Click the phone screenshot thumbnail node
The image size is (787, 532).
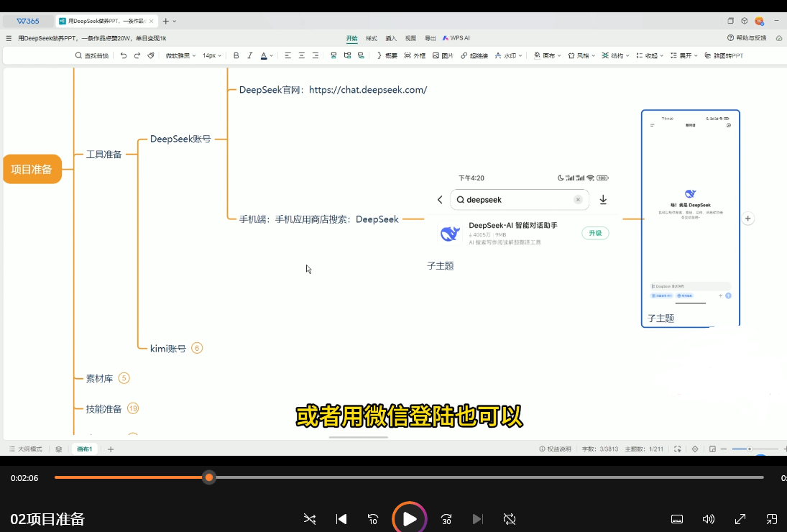point(691,219)
